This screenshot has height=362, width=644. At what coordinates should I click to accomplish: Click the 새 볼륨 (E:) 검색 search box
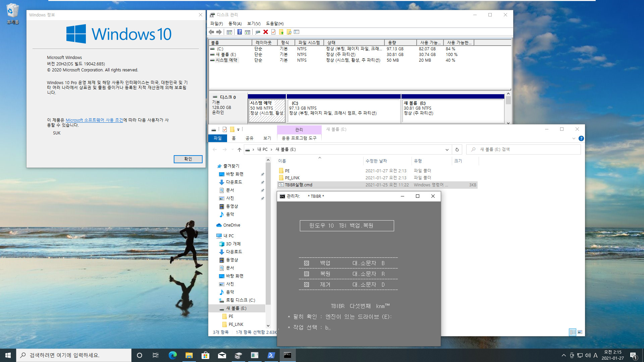524,149
